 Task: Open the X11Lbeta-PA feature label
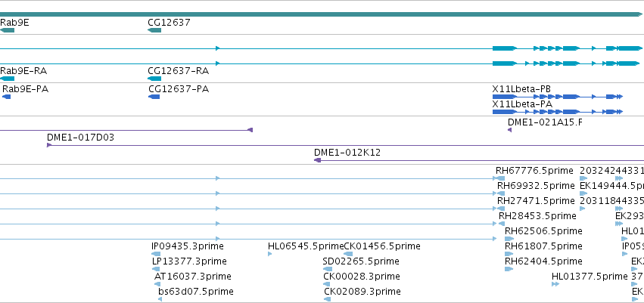pos(522,104)
